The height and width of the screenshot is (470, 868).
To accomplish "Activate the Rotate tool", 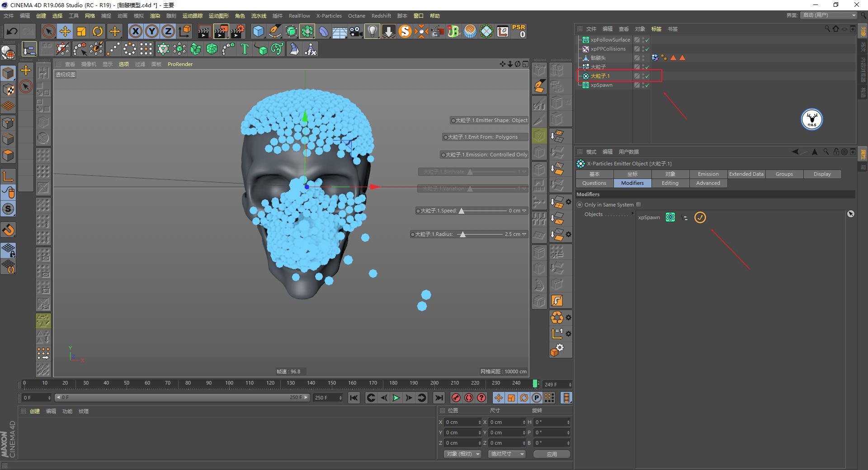I will tap(98, 31).
